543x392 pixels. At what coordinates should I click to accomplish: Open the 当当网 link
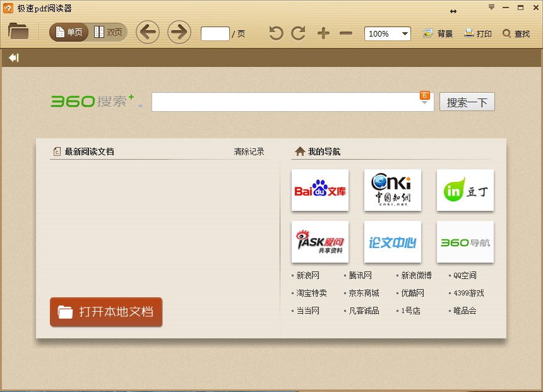pos(307,311)
